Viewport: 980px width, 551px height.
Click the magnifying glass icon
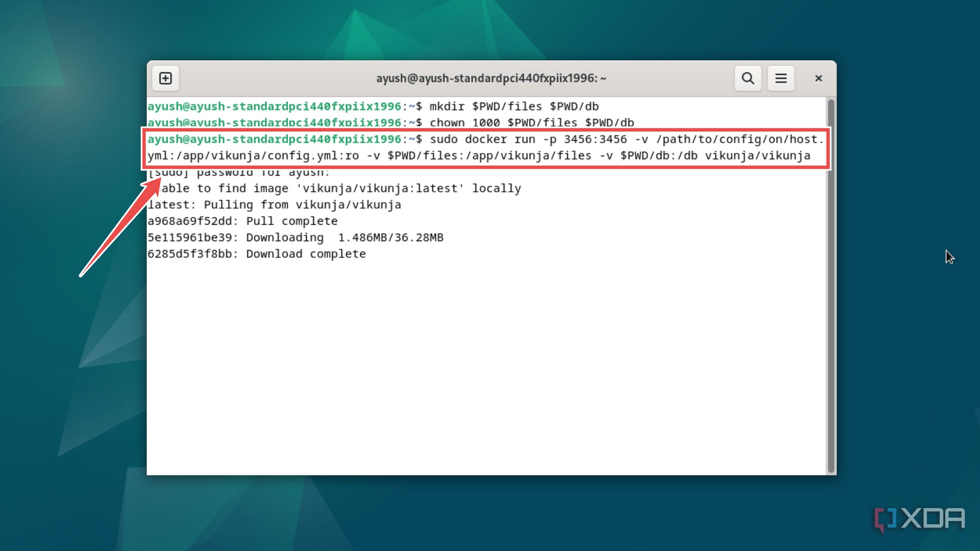(x=748, y=78)
